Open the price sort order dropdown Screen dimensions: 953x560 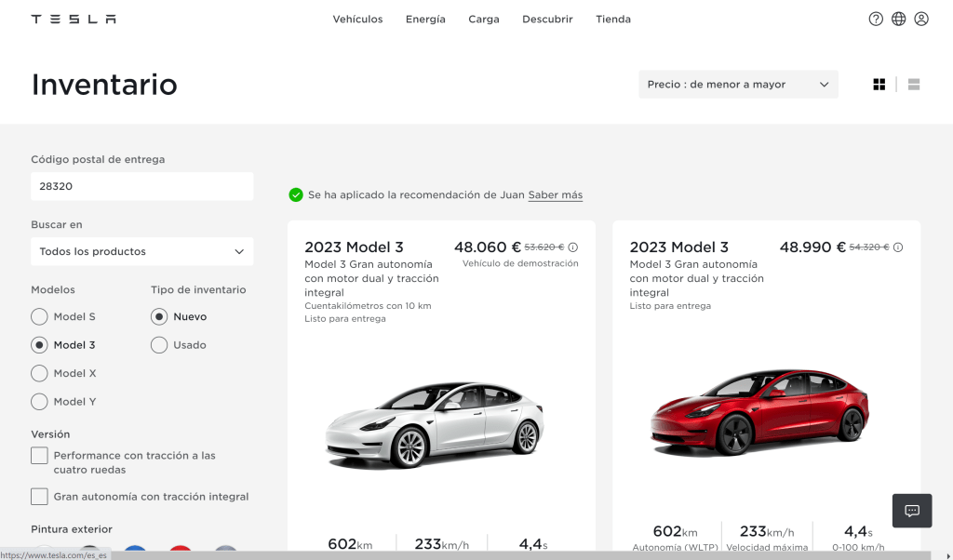point(738,85)
